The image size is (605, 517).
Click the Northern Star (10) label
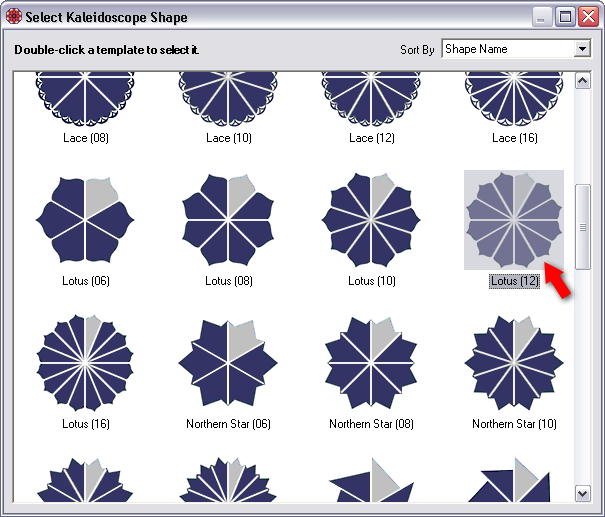point(514,424)
